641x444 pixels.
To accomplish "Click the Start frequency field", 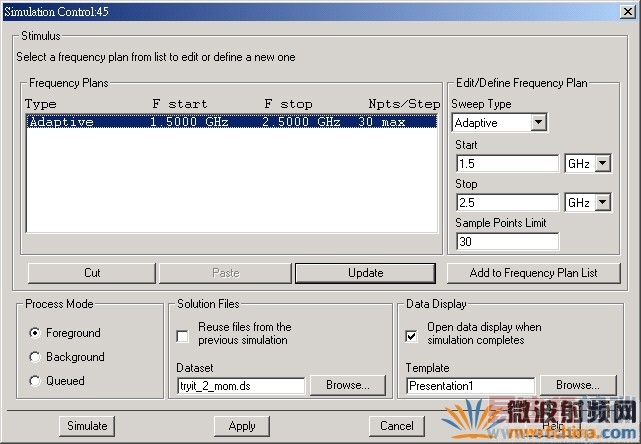I will pos(507,164).
